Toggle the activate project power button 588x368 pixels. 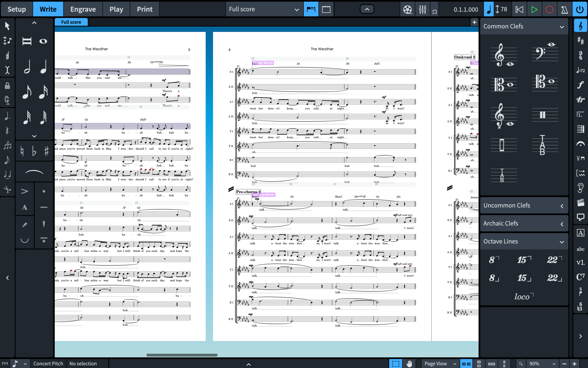coord(580,9)
